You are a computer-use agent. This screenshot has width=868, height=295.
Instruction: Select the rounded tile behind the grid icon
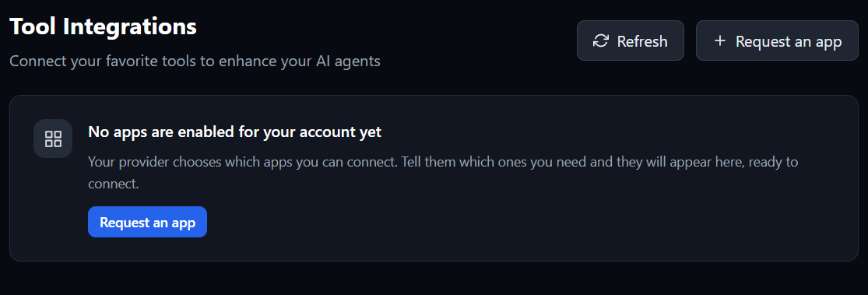coord(53,139)
